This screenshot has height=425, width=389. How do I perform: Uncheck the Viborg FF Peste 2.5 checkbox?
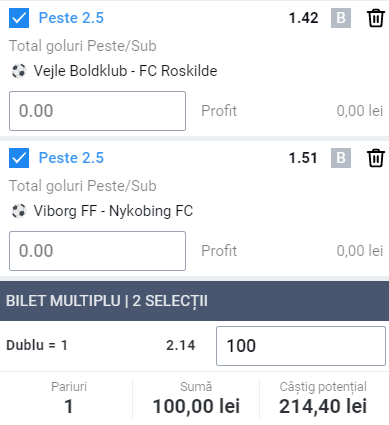tap(19, 158)
